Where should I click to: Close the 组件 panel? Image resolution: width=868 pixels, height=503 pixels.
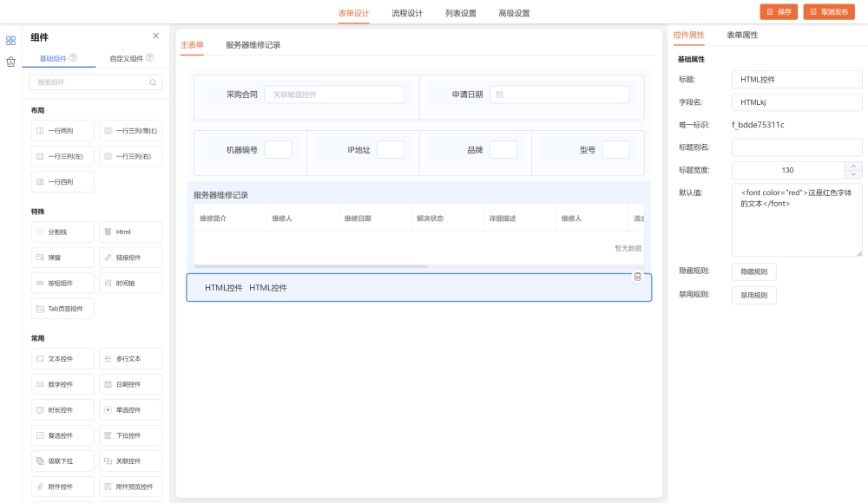pos(155,36)
